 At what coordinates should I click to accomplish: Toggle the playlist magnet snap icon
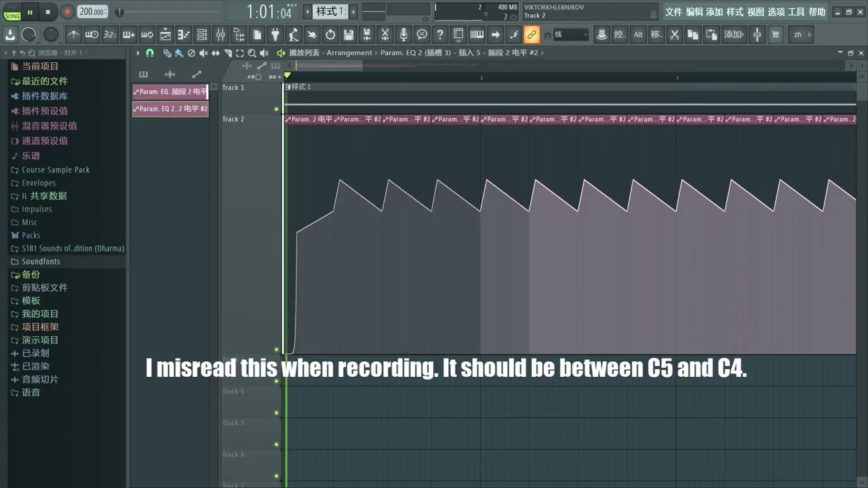click(150, 53)
